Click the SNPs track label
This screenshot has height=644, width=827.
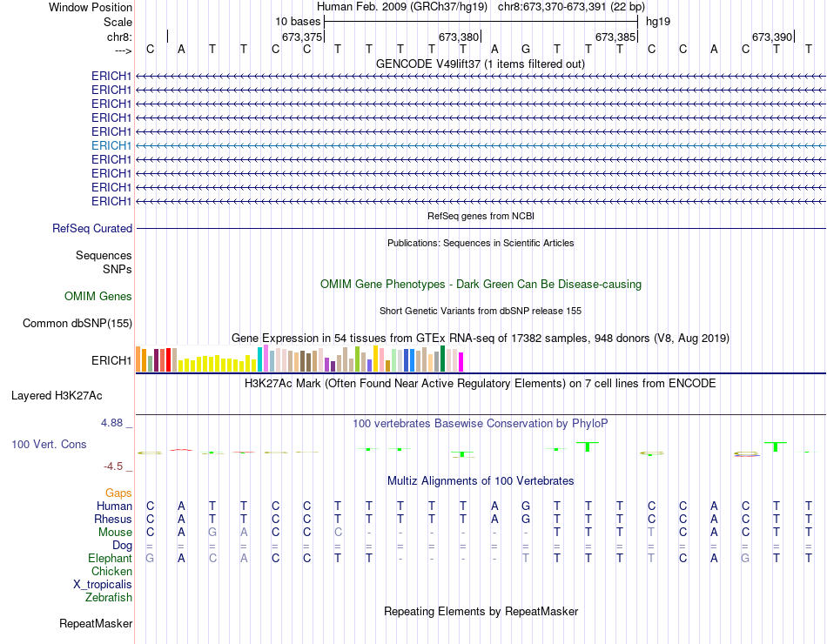pos(118,269)
